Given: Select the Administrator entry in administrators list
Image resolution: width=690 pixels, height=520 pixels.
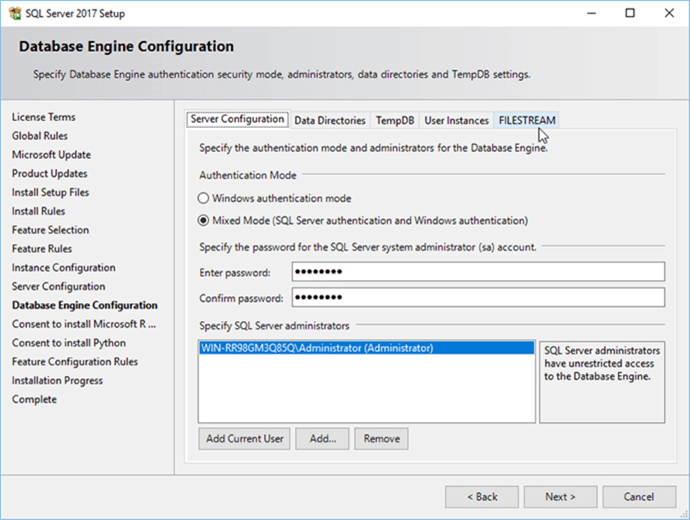Looking at the screenshot, I should click(x=316, y=348).
